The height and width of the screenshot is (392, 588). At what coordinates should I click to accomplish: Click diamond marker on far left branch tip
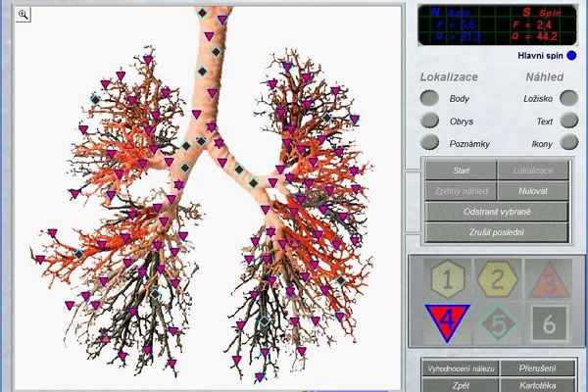click(x=78, y=255)
